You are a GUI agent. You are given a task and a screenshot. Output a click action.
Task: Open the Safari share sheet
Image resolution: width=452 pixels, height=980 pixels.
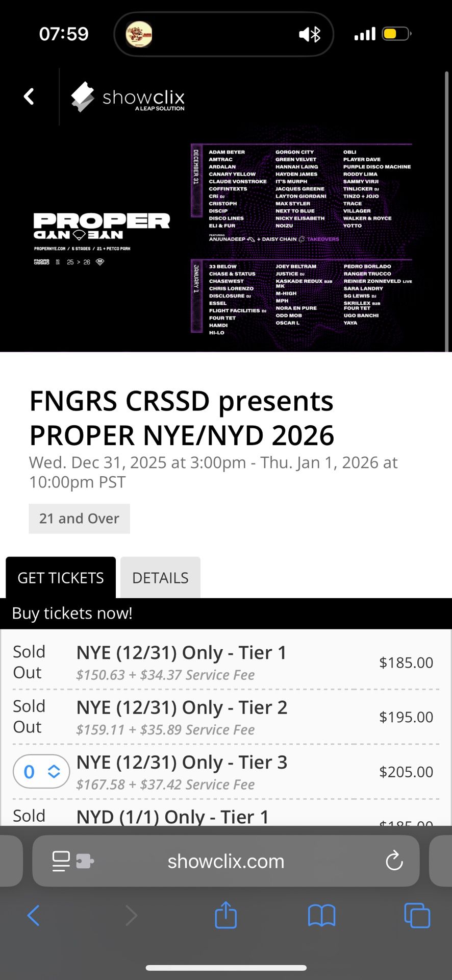point(225,914)
